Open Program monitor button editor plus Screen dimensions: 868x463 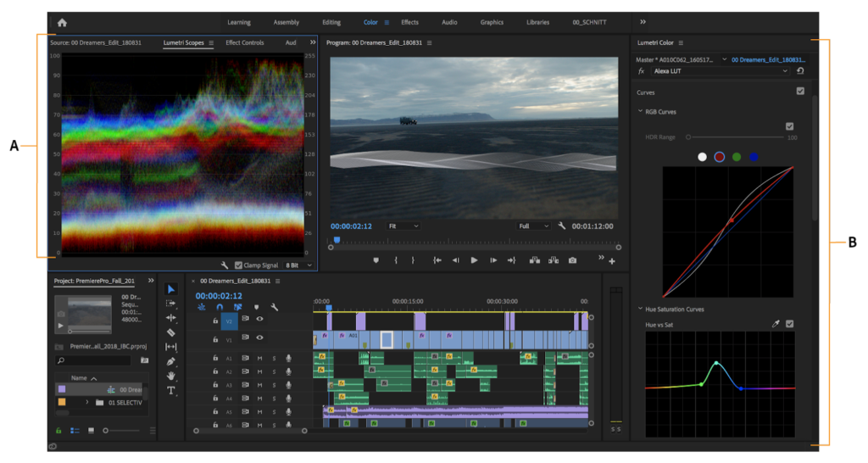[612, 261]
